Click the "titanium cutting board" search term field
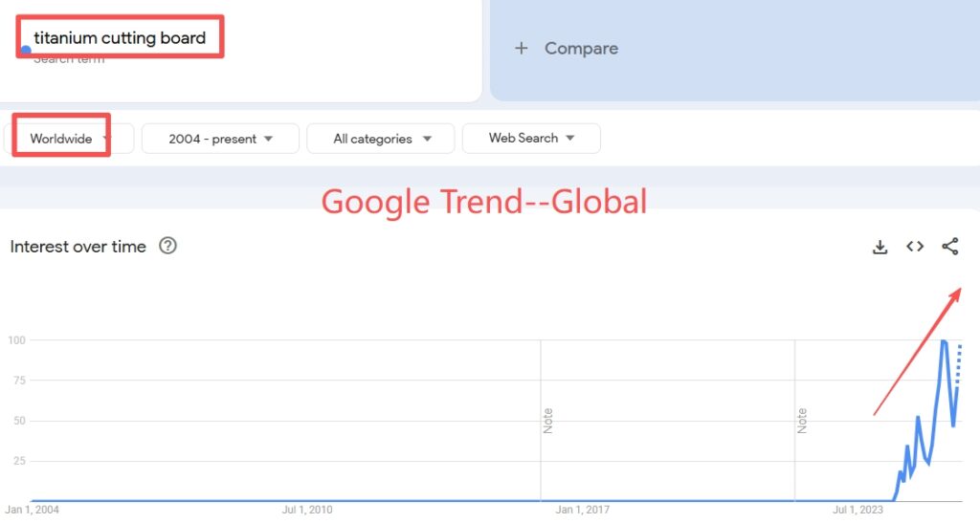The image size is (980, 523). tap(120, 38)
